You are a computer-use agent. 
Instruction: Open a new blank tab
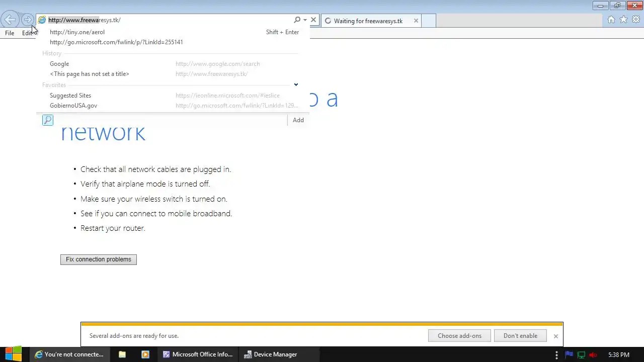(429, 21)
